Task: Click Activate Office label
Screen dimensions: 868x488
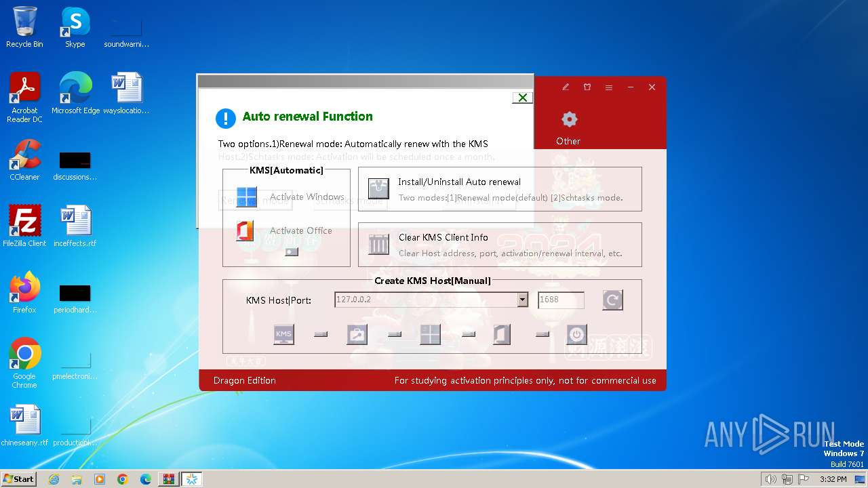Action: 301,230
